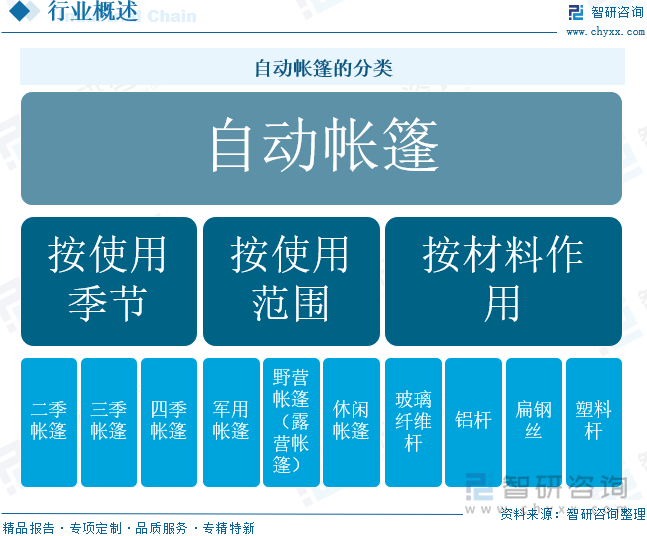
Task: Open the www.chyxx.com link
Action: click(x=605, y=32)
